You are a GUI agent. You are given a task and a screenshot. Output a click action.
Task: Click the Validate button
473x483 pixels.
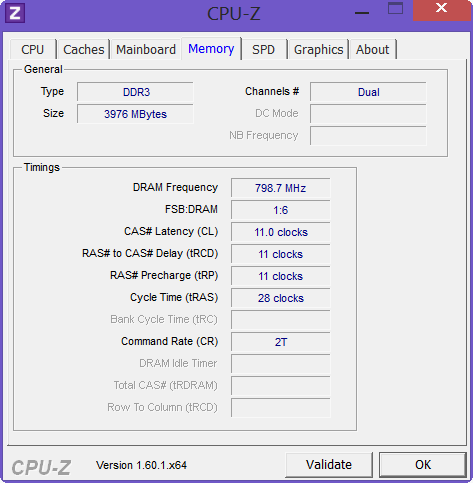point(329,464)
